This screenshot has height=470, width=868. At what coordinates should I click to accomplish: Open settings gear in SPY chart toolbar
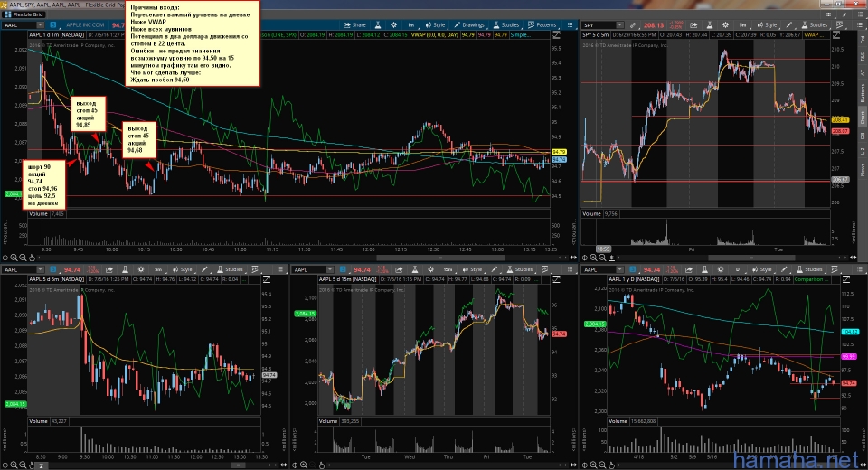point(725,25)
